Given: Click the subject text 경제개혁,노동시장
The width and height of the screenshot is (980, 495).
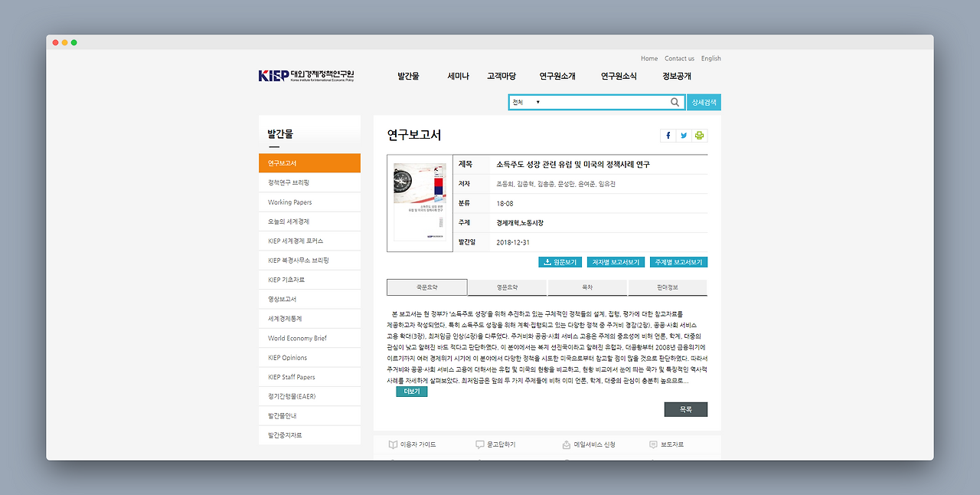Looking at the screenshot, I should (520, 223).
